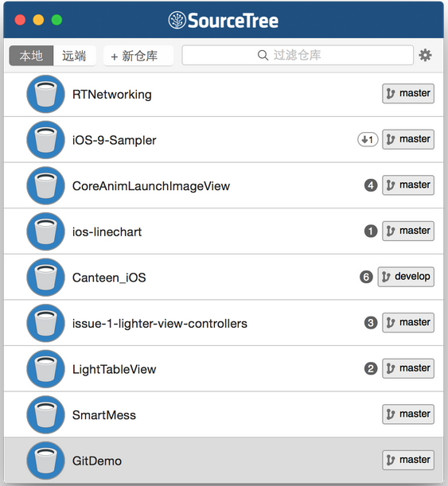
Task: Open the develop branch button for Canteen_iOS
Action: click(x=406, y=277)
